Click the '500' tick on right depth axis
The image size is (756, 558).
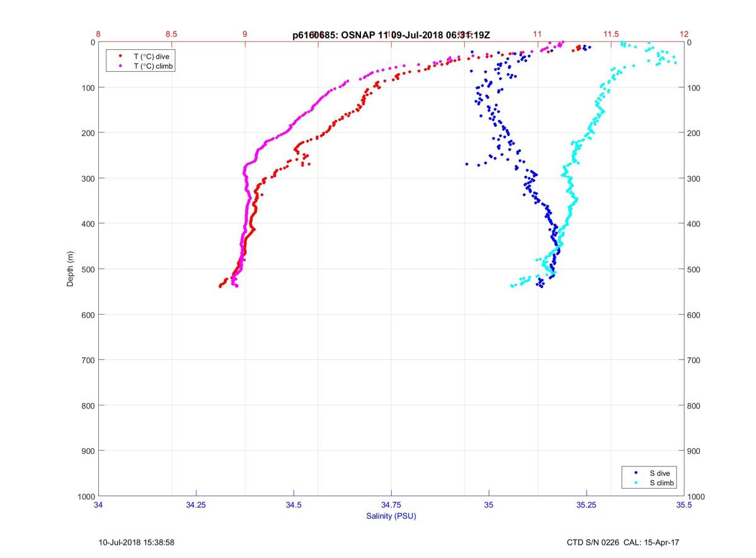(694, 269)
